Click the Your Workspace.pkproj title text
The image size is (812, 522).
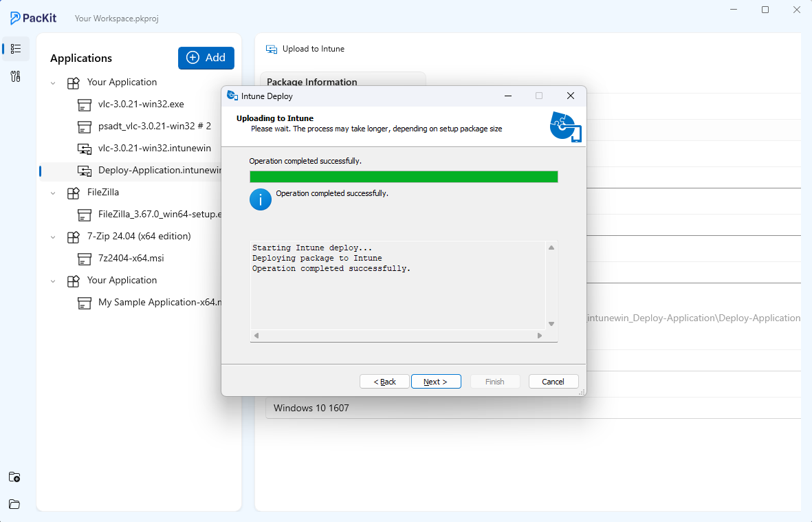tap(116, 18)
